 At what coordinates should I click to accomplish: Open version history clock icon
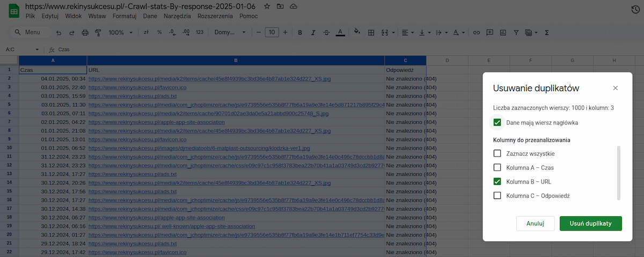(635, 9)
